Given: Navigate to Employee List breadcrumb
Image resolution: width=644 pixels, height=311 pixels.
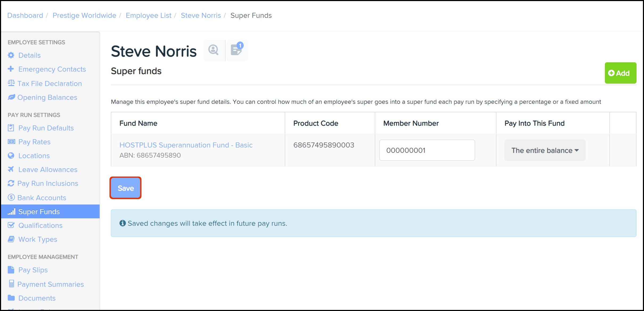Looking at the screenshot, I should (x=148, y=15).
